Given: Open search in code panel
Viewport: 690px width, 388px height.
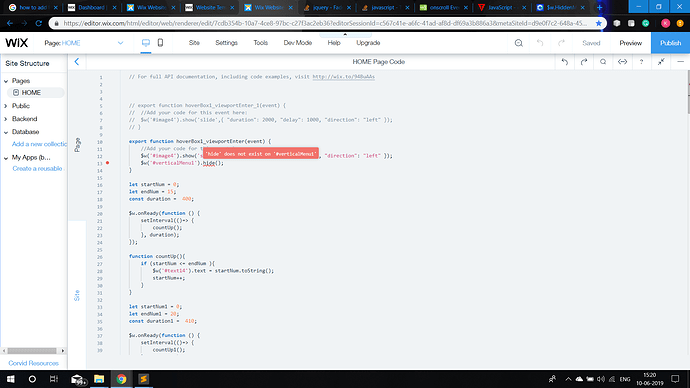Looking at the screenshot, I should [x=603, y=62].
